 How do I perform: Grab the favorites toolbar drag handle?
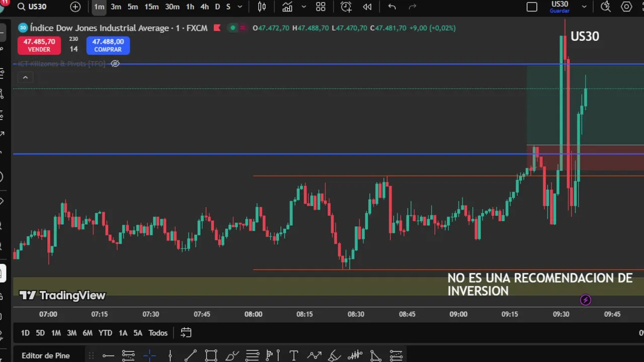91,355
